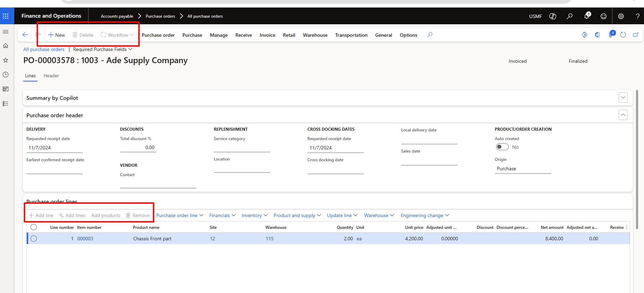Collapse Purchase order header section
This screenshot has height=293, width=644.
coord(623,115)
